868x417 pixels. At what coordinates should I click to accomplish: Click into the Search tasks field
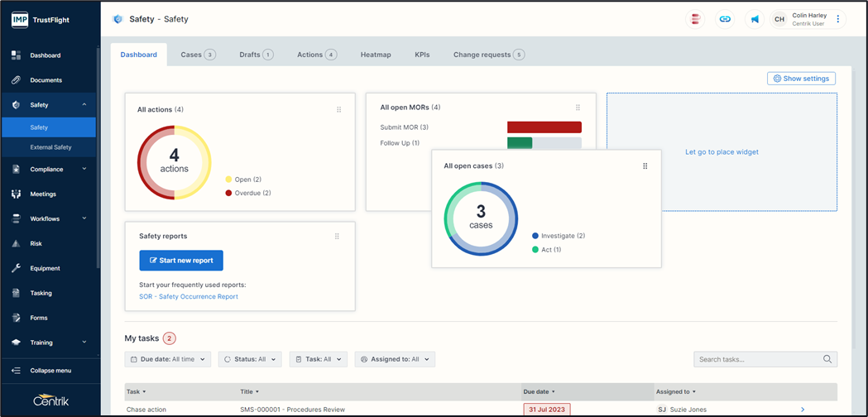pos(757,359)
